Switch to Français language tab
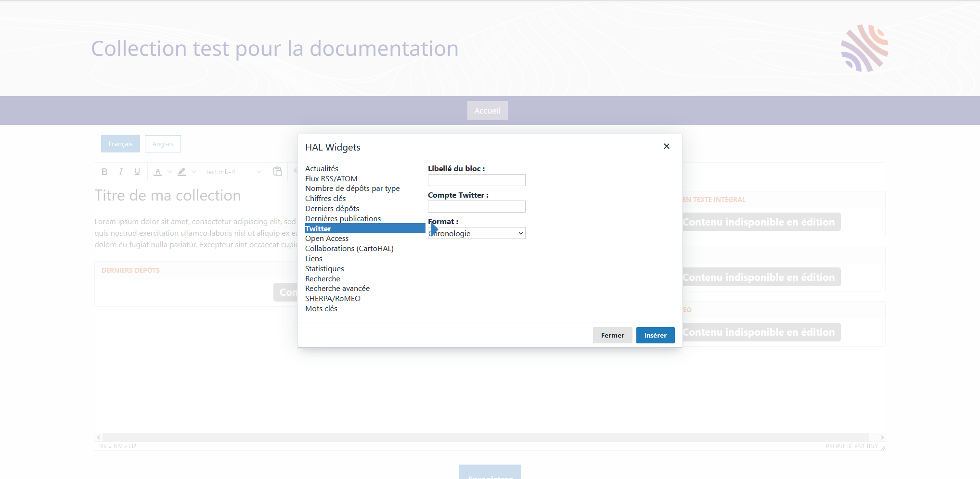The height and width of the screenshot is (479, 980). pyautogui.click(x=120, y=144)
